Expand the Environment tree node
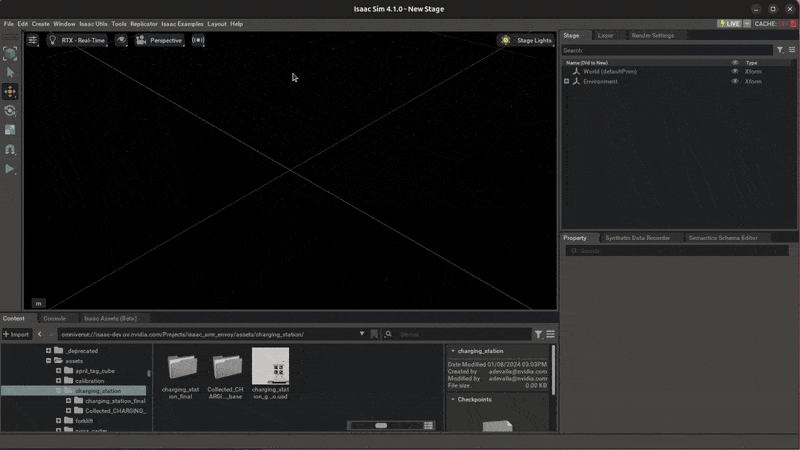800x450 pixels. pos(567,82)
